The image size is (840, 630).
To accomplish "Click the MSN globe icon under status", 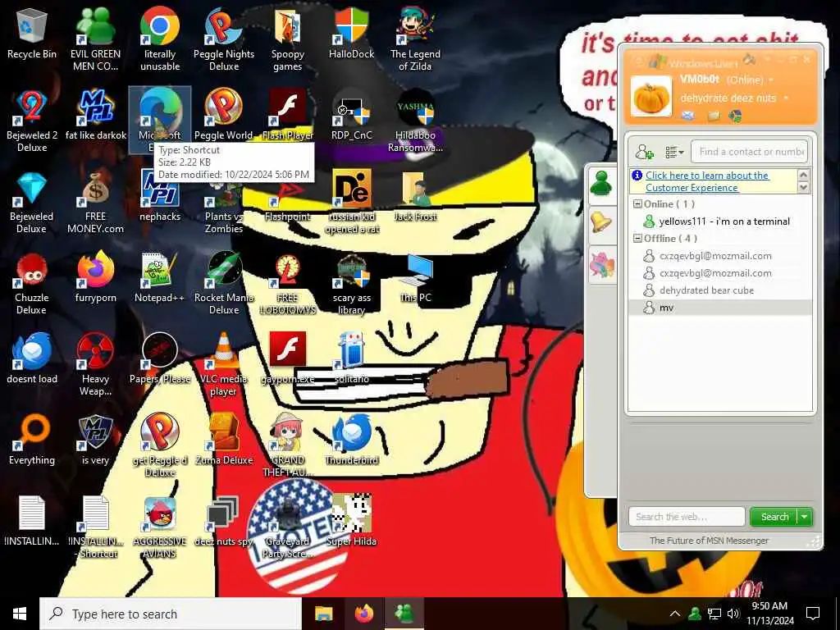I will [736, 115].
